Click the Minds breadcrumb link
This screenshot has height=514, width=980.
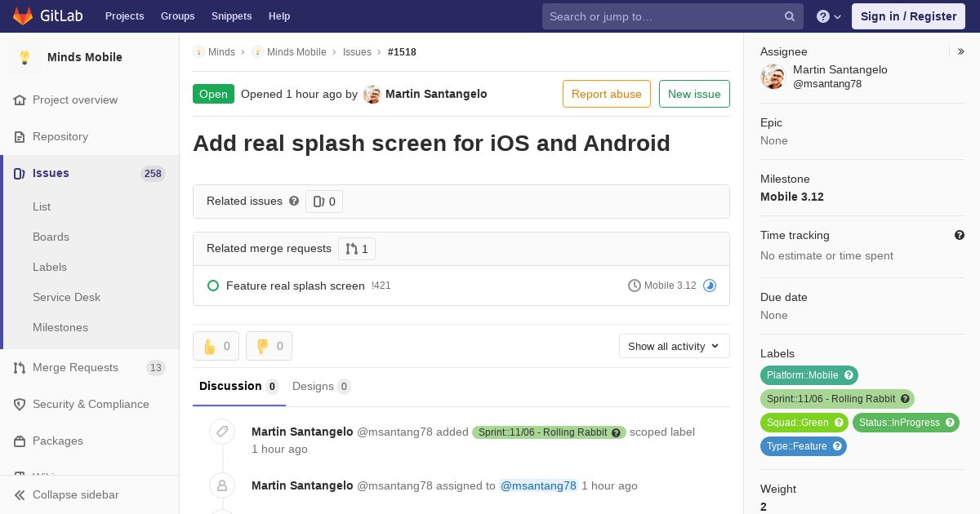[x=221, y=52]
